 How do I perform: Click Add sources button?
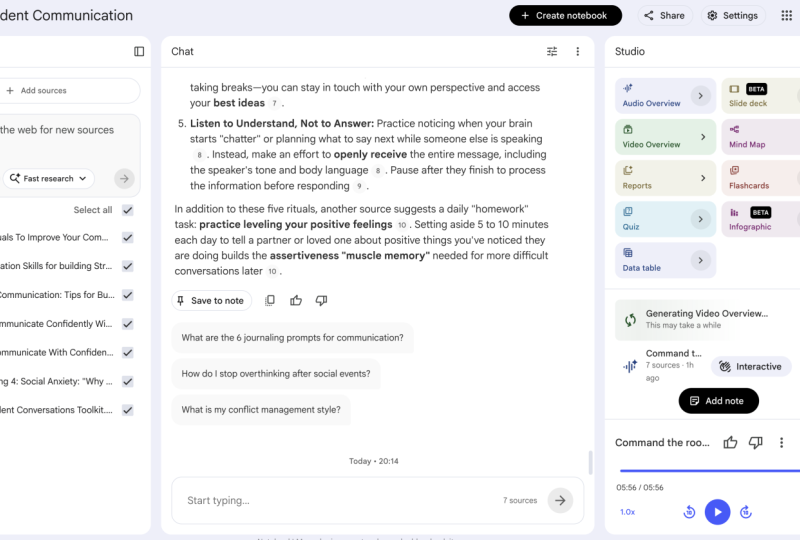[x=69, y=90]
